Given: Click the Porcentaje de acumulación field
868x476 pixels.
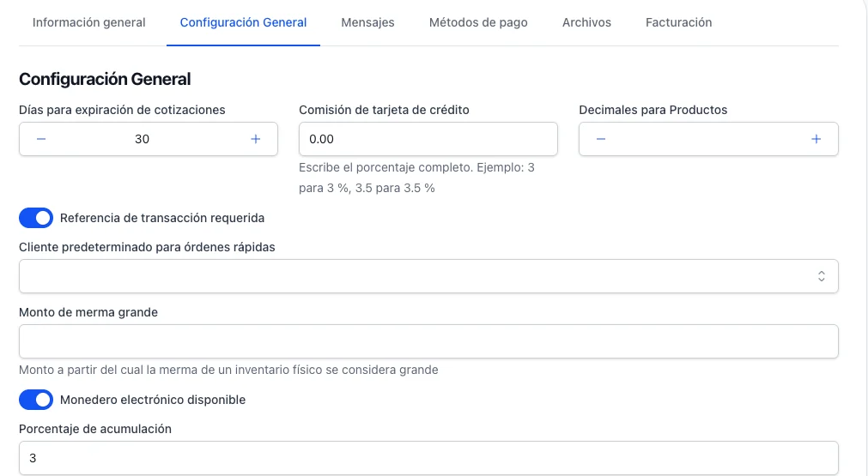Looking at the screenshot, I should tap(428, 458).
